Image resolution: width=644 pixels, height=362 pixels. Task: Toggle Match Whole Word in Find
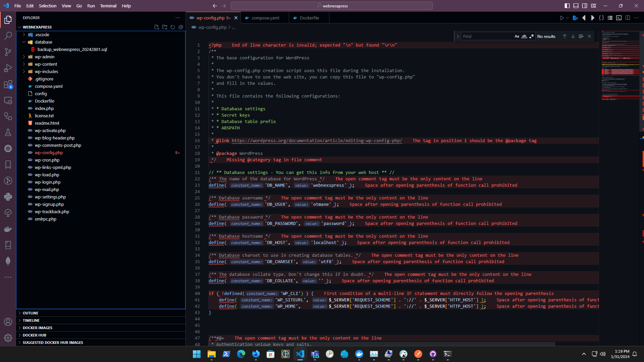(524, 36)
